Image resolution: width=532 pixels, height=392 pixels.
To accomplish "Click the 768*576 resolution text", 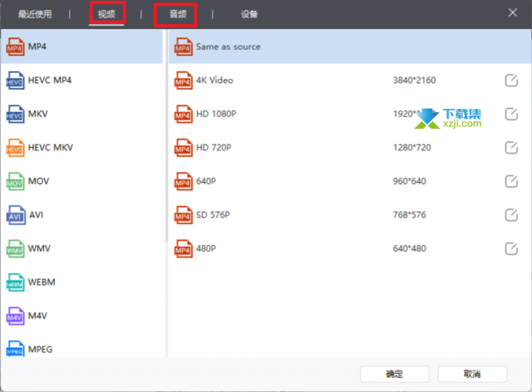I will [410, 214].
